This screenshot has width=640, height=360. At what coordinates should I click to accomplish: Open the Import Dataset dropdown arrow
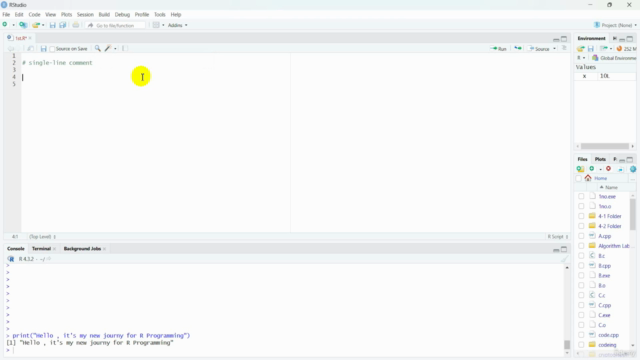coord(611,49)
